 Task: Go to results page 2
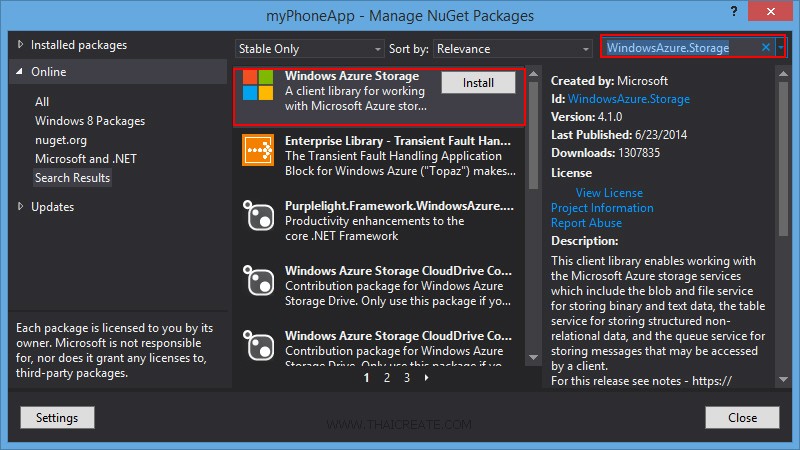pos(387,378)
